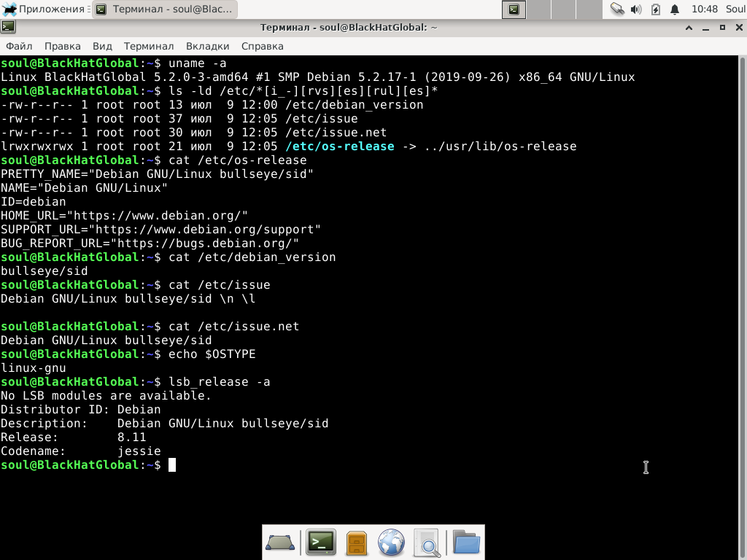The image size is (747, 560).
Task: Click the terminal window title bar icon
Action: point(8,27)
